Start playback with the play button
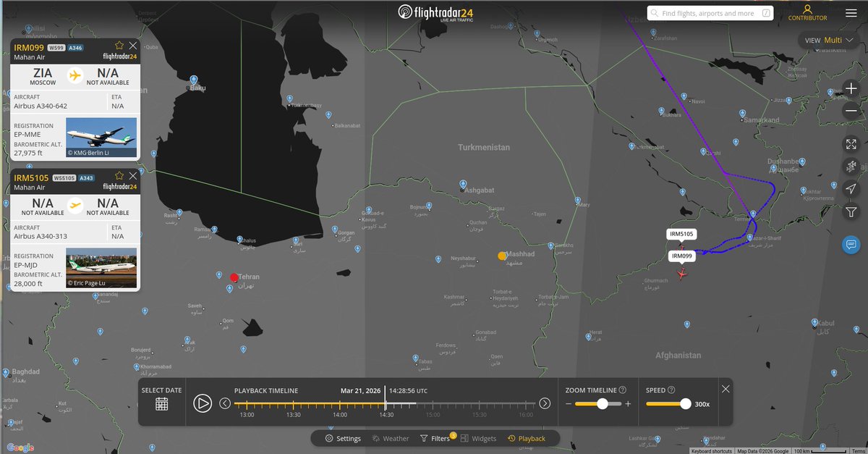Screen dimensions: 868x454 (203, 403)
